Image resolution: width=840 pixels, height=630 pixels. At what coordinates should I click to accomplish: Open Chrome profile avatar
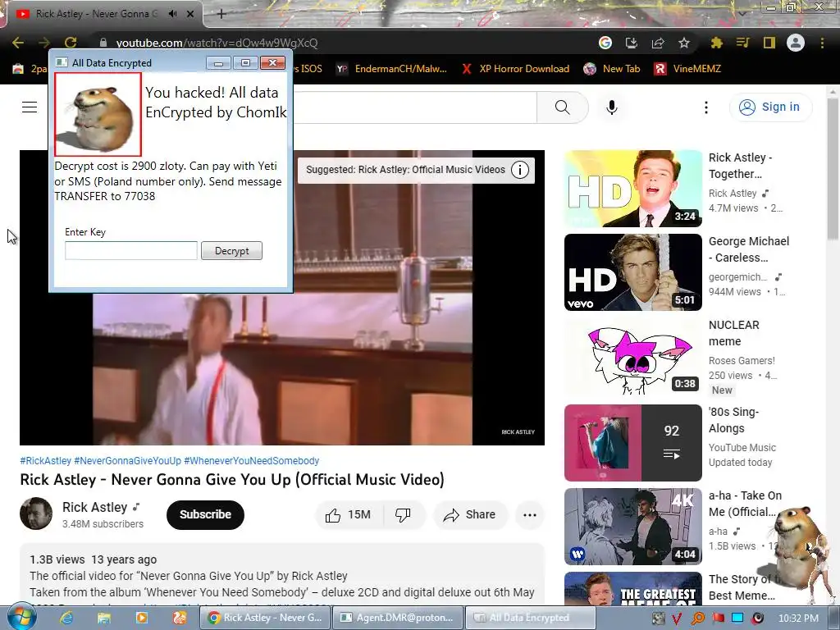coord(796,43)
